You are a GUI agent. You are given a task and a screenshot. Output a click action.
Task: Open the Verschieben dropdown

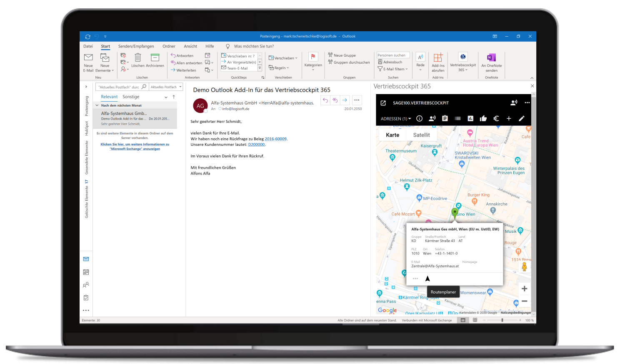(x=283, y=58)
